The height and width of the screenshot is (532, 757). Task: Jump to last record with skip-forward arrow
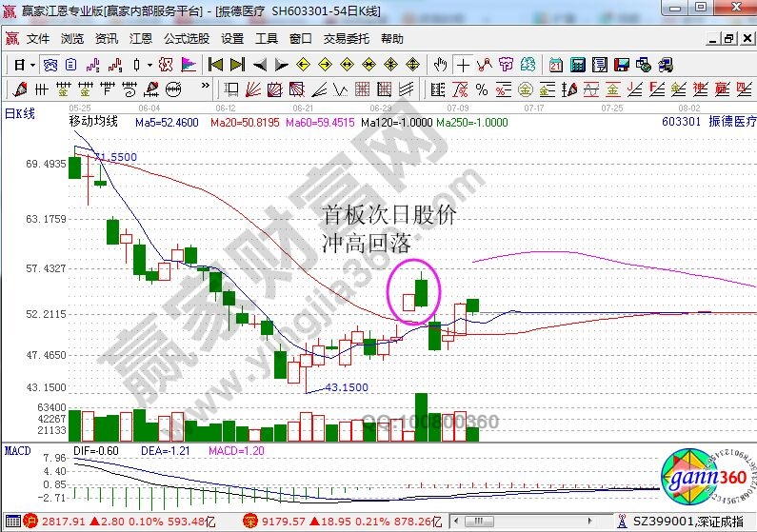(x=237, y=65)
